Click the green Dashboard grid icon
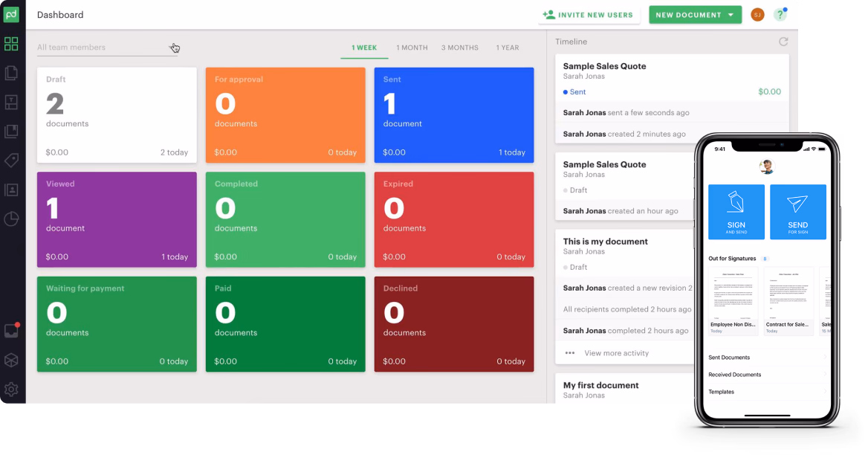 click(x=11, y=44)
